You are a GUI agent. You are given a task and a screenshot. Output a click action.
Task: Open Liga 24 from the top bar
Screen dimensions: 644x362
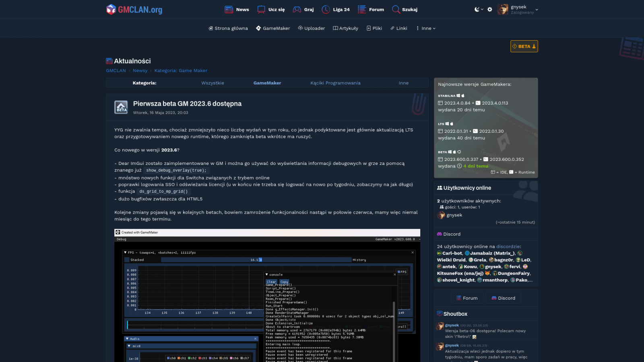click(336, 9)
